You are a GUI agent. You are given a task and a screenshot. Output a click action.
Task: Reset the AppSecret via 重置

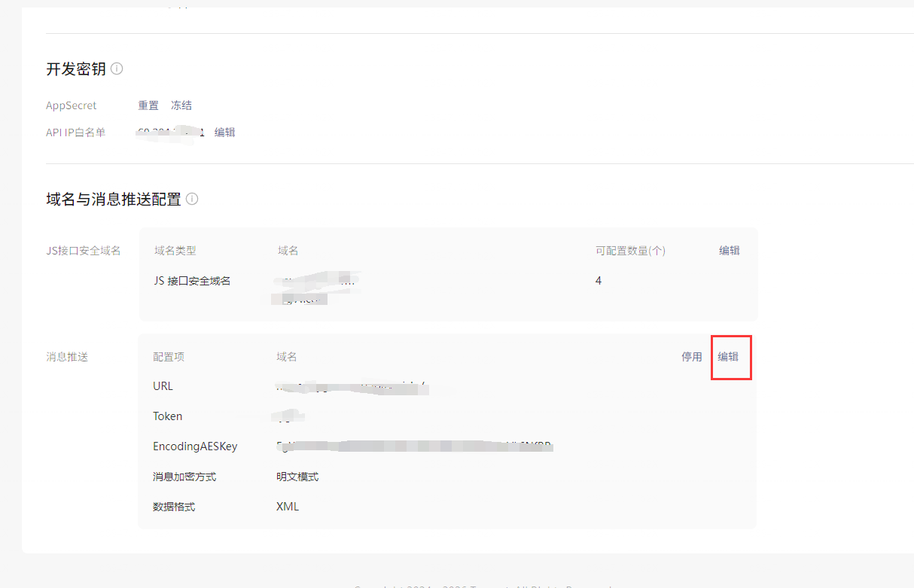click(x=148, y=105)
